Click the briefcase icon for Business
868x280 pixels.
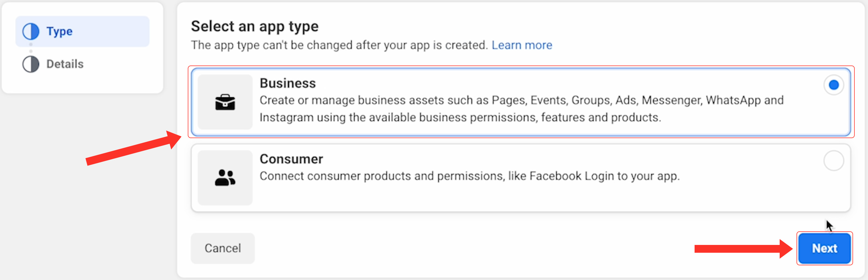[225, 102]
